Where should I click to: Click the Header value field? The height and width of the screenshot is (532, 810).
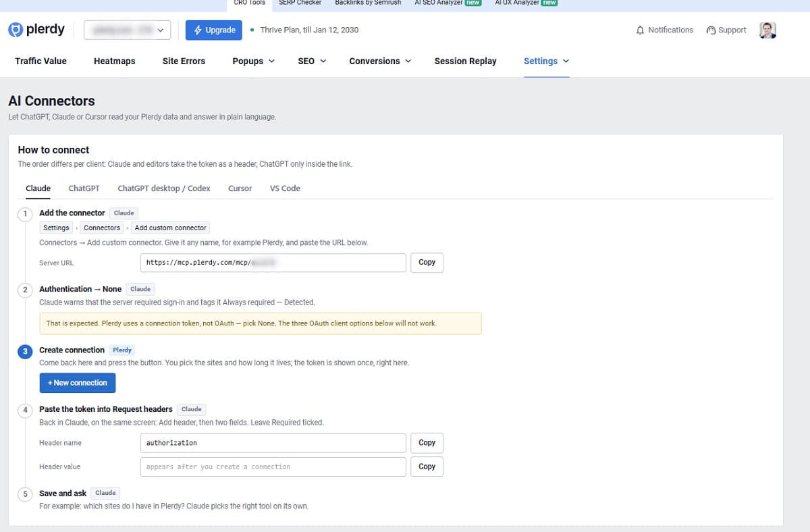coord(273,467)
